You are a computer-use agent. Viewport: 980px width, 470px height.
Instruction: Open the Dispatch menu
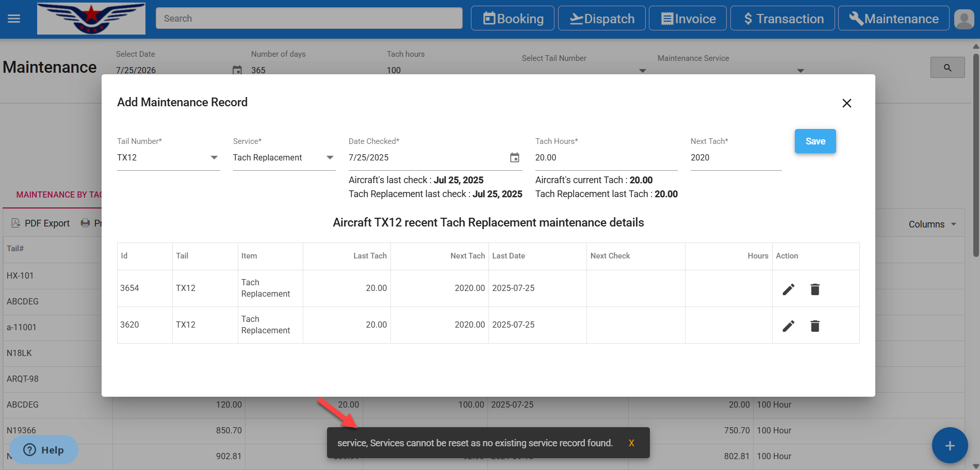click(x=601, y=19)
